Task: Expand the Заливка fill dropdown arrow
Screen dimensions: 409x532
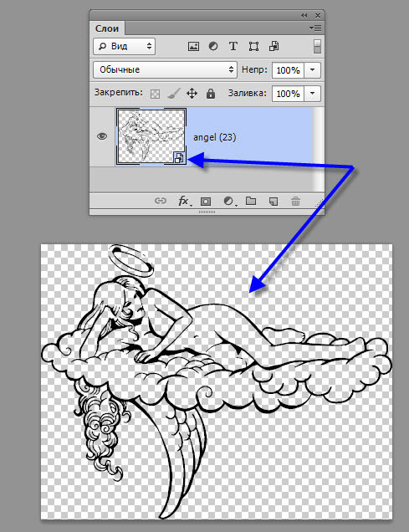Action: click(x=312, y=94)
